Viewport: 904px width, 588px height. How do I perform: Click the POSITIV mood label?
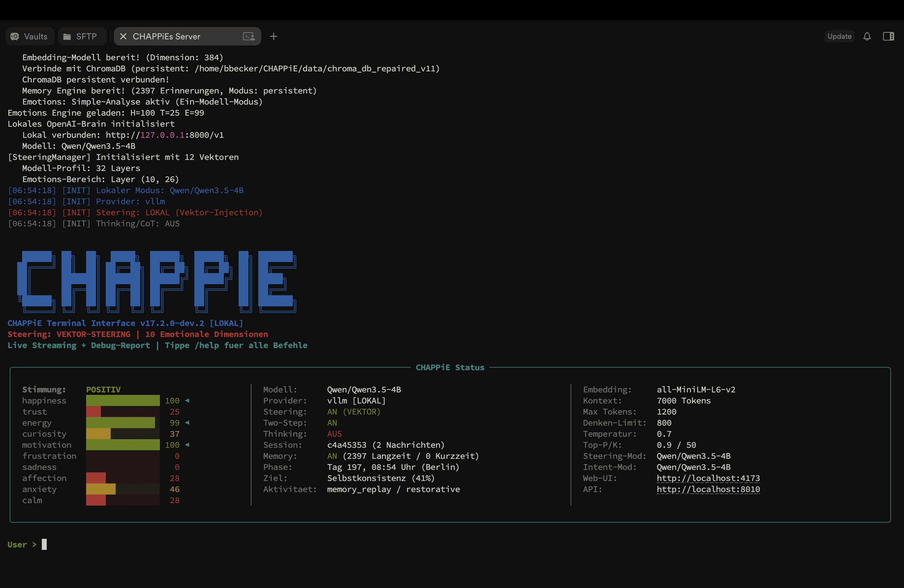103,390
